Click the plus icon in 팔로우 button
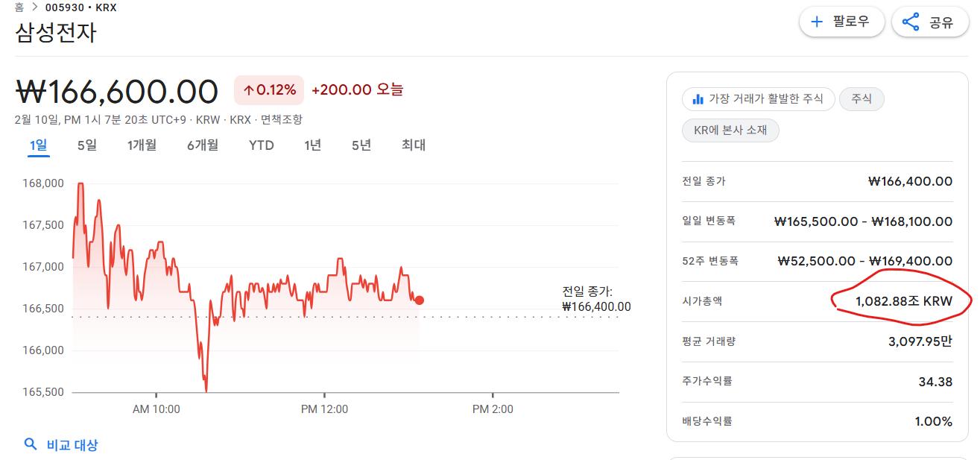The width and height of the screenshot is (980, 460). 817,22
